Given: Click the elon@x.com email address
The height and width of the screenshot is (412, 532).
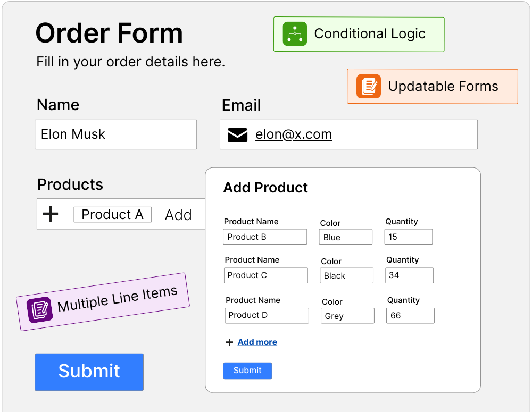Looking at the screenshot, I should tap(294, 134).
